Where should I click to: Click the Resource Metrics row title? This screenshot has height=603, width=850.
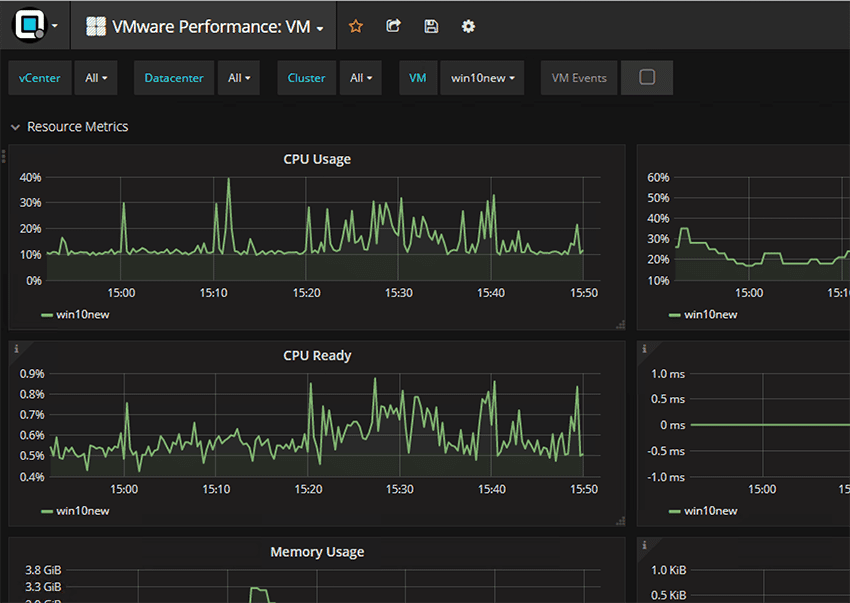tap(78, 126)
